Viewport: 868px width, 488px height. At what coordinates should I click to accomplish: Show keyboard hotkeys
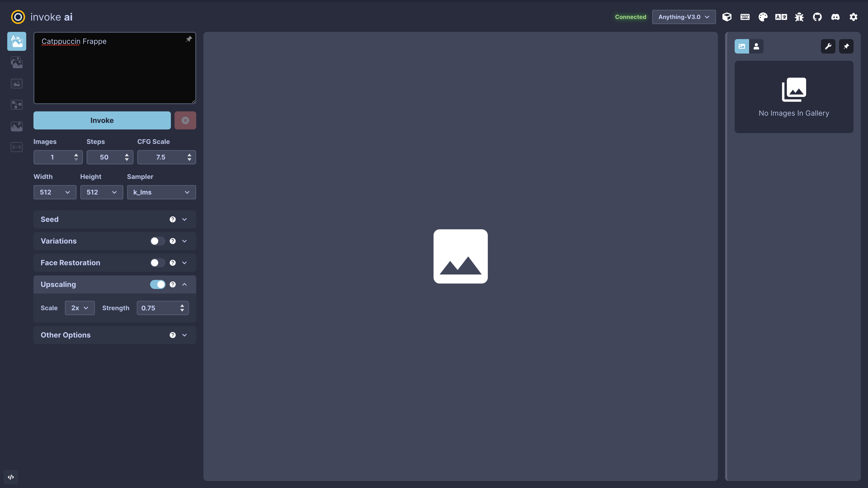(x=745, y=17)
